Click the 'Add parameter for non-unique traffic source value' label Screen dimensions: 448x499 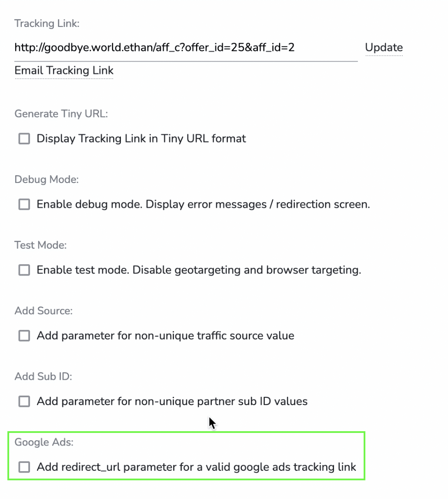(165, 336)
